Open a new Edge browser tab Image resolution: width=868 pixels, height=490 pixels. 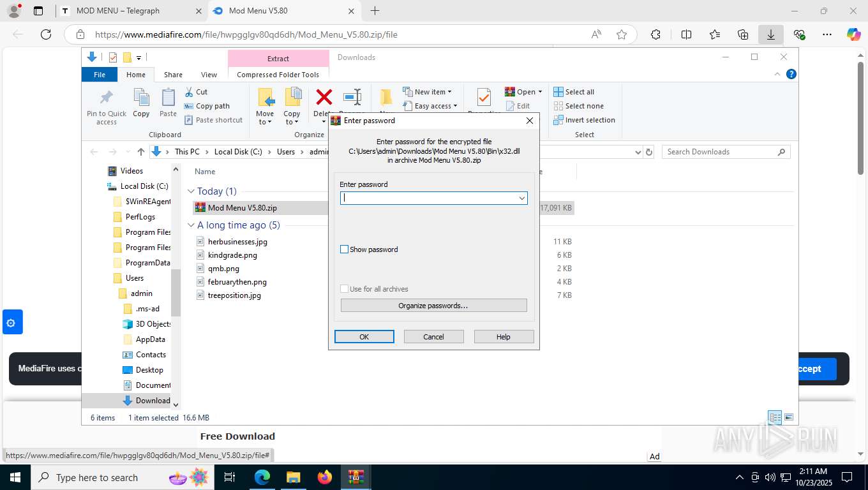click(x=375, y=11)
